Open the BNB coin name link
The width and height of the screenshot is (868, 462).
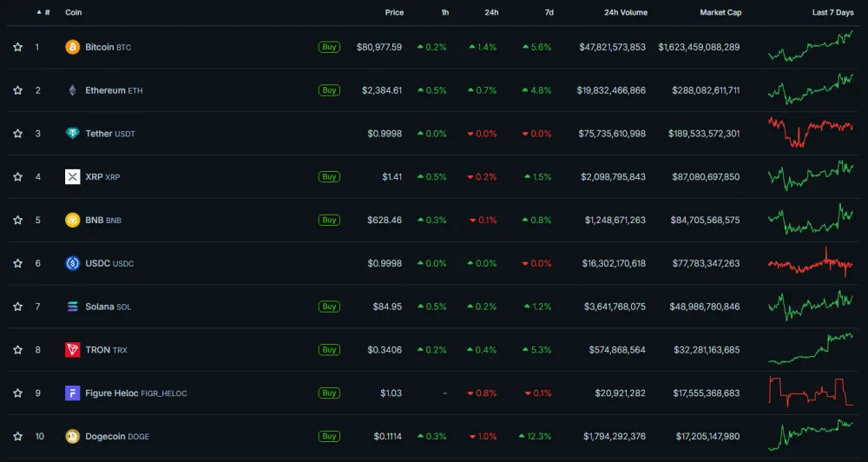[103, 220]
